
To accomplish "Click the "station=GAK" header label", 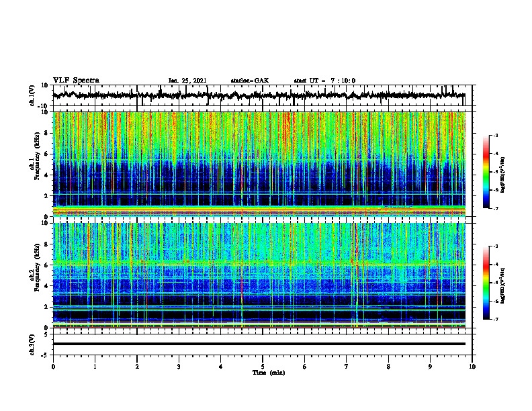I will coord(250,81).
